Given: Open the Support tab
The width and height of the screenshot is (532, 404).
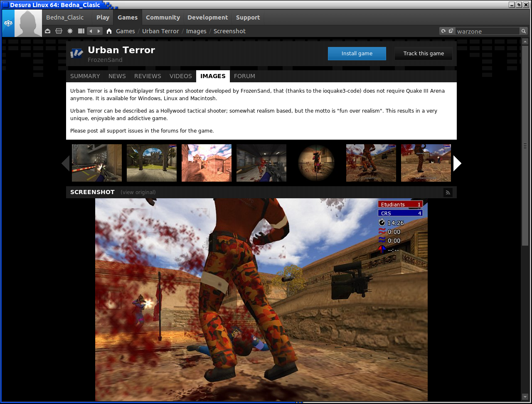Looking at the screenshot, I should (248, 17).
